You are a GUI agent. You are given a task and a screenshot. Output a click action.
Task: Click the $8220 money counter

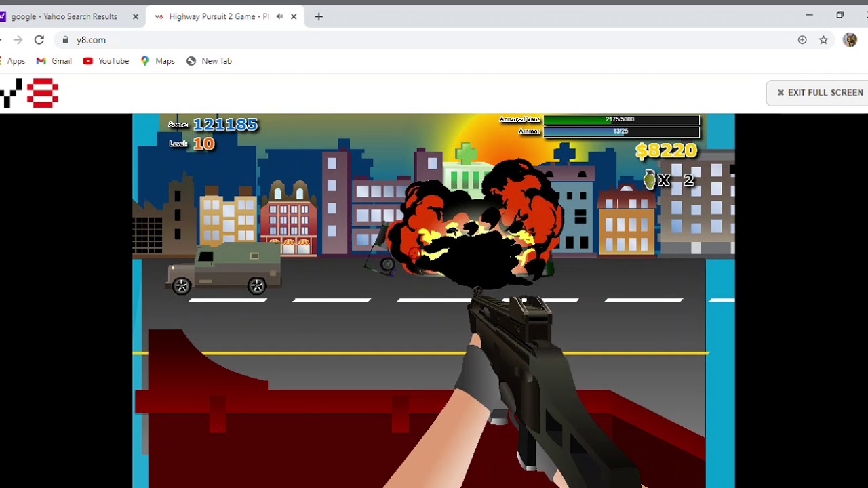(666, 150)
